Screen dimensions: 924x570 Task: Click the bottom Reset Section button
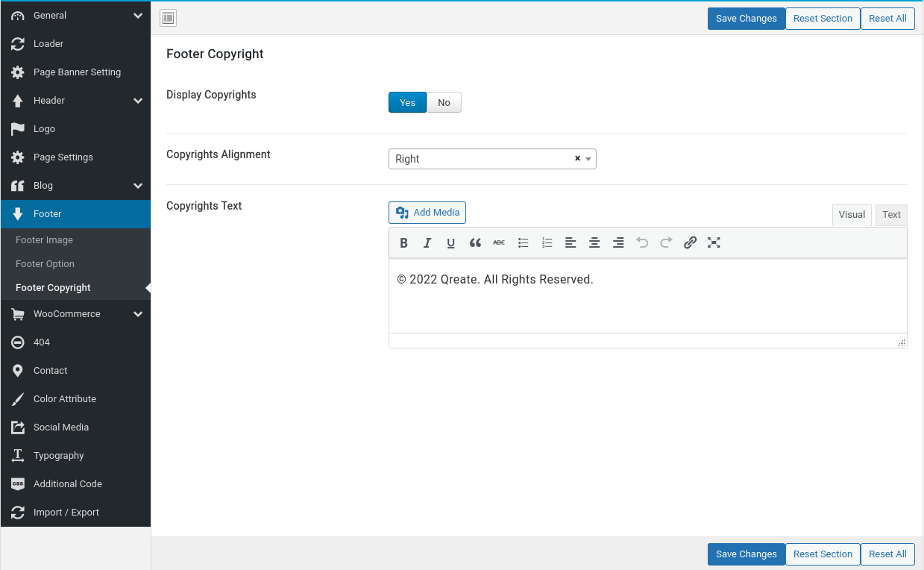823,554
